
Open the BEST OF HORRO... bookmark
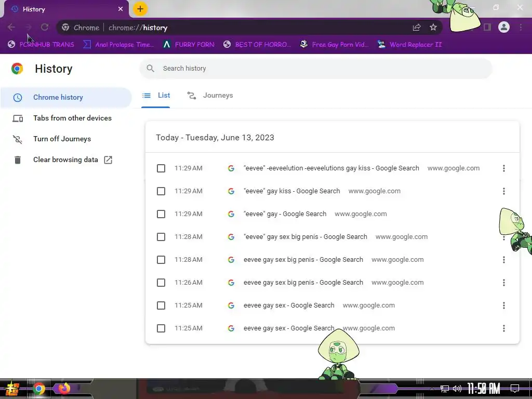[257, 45]
